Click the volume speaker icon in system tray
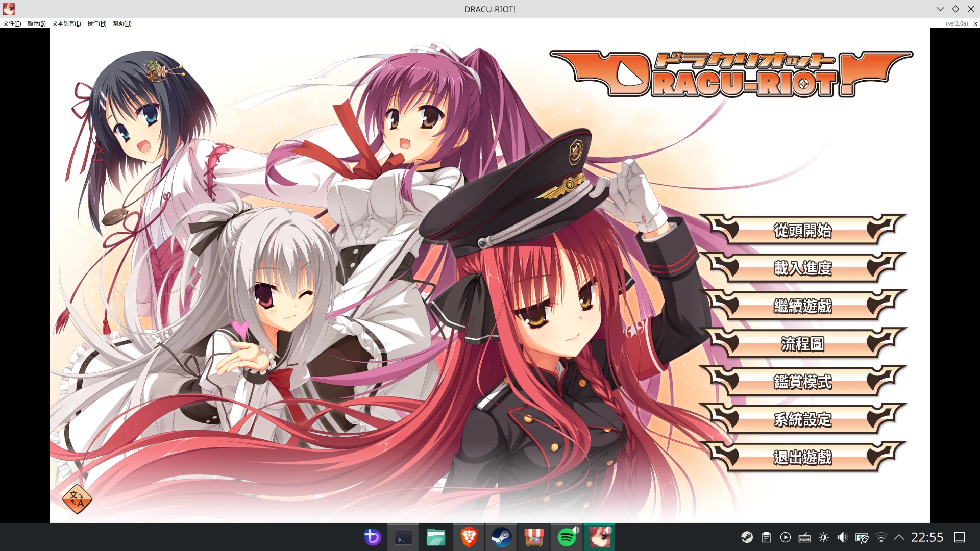Screen dimensions: 980x551 point(842,537)
